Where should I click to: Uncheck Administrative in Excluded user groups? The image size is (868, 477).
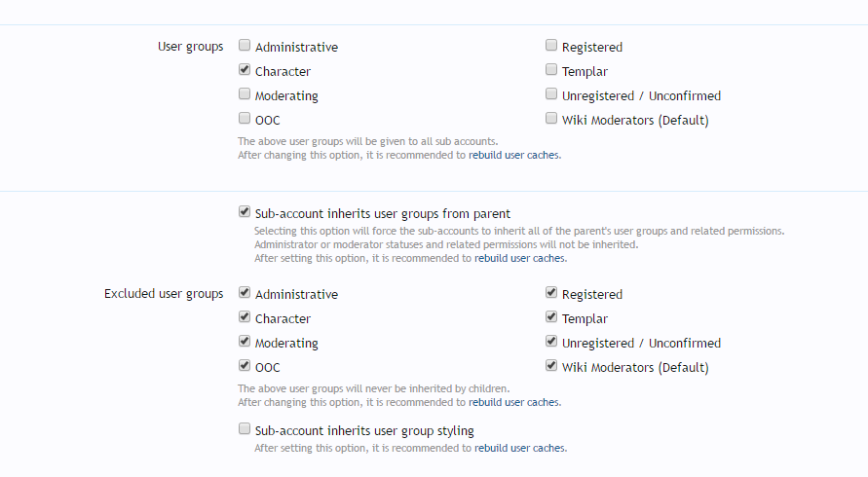(245, 293)
